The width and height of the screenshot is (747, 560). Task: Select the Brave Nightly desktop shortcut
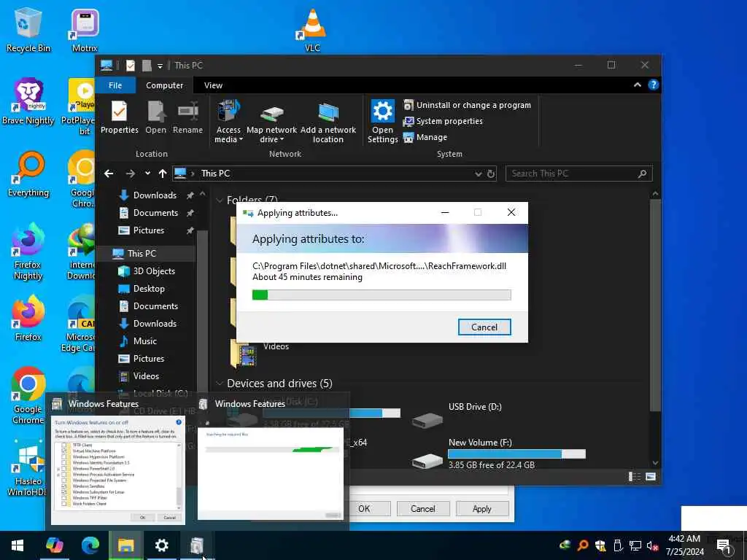[x=28, y=101]
